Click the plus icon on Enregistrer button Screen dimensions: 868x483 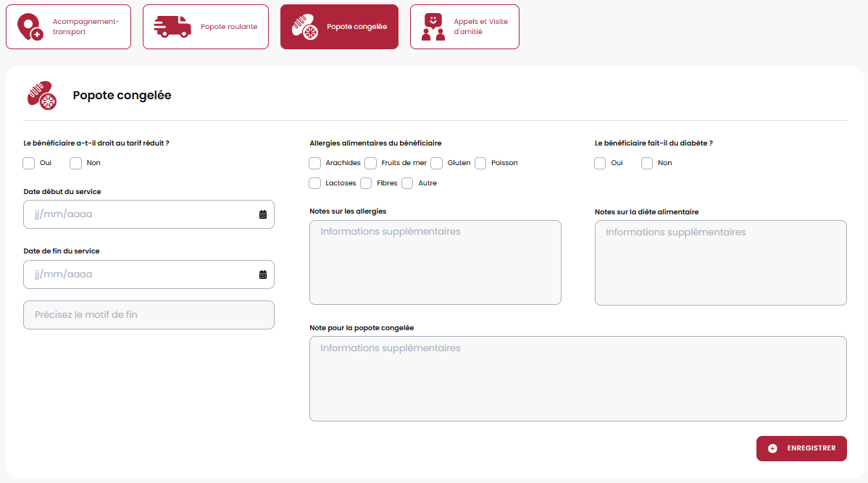click(772, 448)
